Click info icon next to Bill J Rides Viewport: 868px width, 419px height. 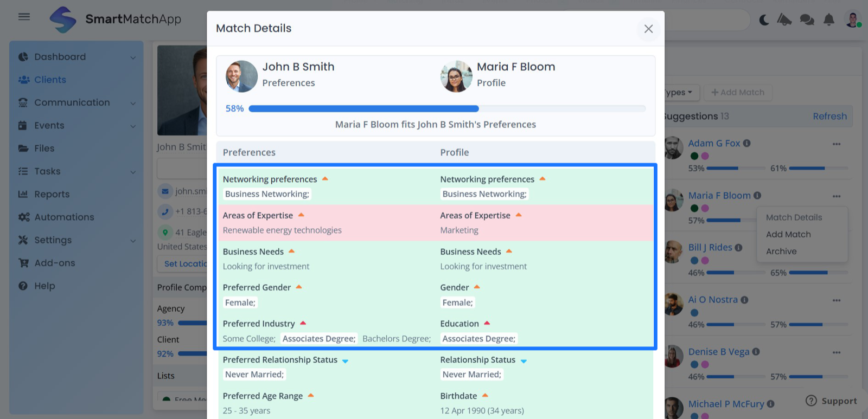point(738,247)
